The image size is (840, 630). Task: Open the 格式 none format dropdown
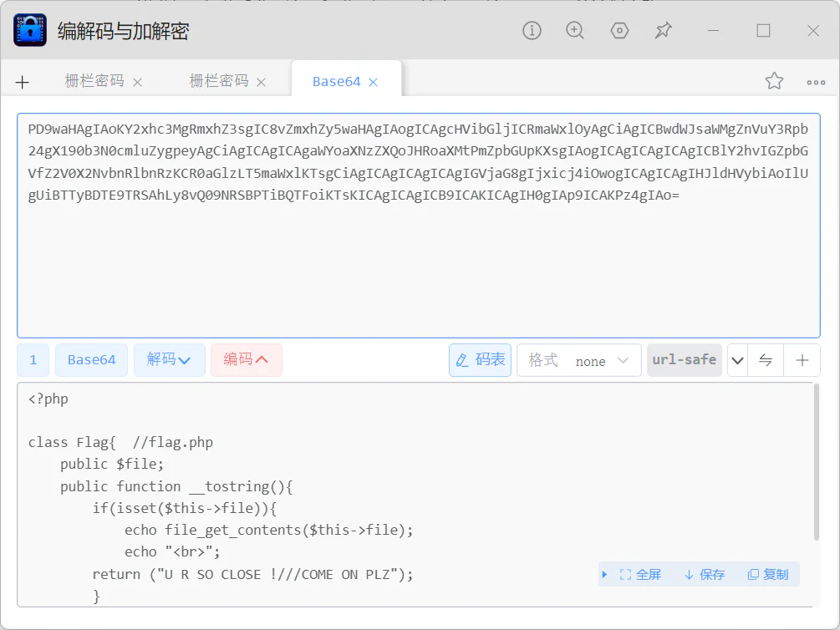click(x=579, y=360)
